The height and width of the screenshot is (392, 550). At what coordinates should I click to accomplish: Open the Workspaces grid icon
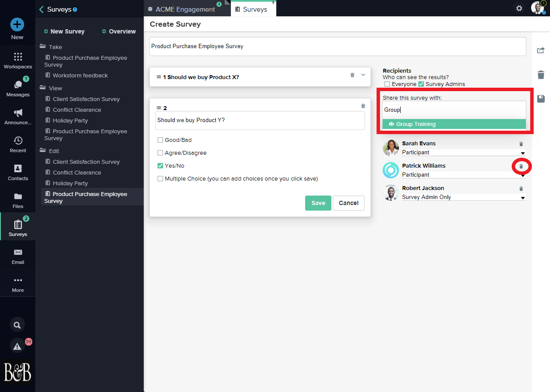click(18, 57)
